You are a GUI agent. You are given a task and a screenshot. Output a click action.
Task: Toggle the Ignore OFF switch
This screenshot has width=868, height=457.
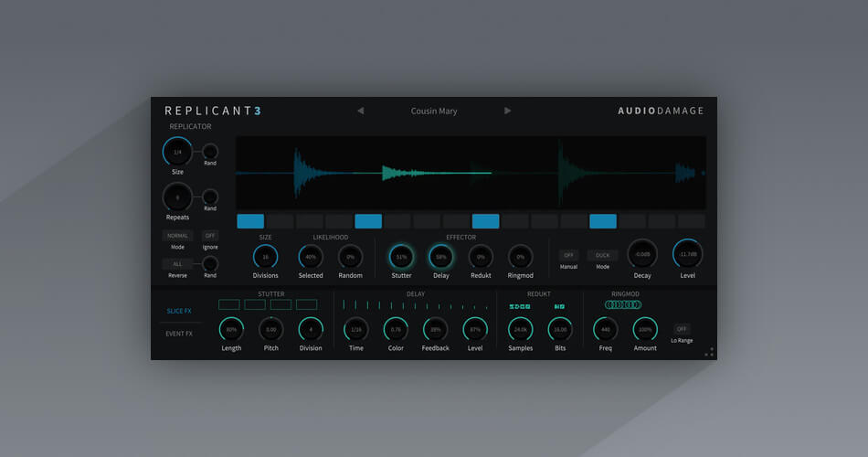(x=210, y=236)
